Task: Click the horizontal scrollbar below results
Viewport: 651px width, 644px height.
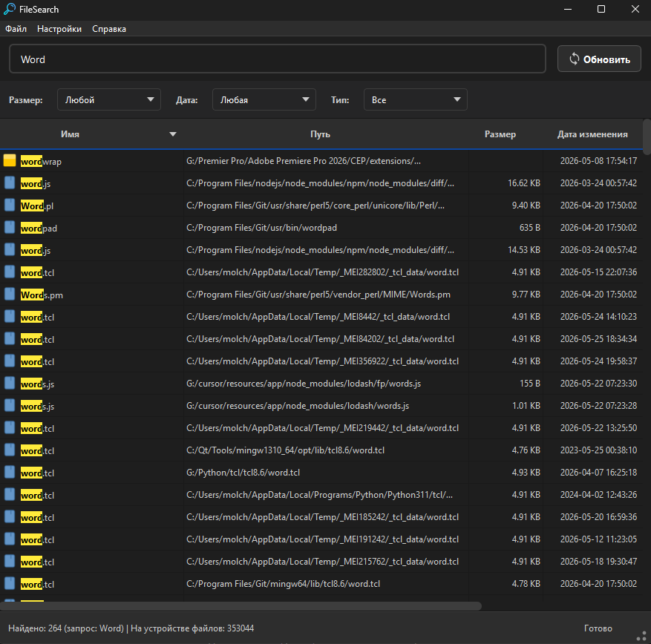Action: point(241,606)
